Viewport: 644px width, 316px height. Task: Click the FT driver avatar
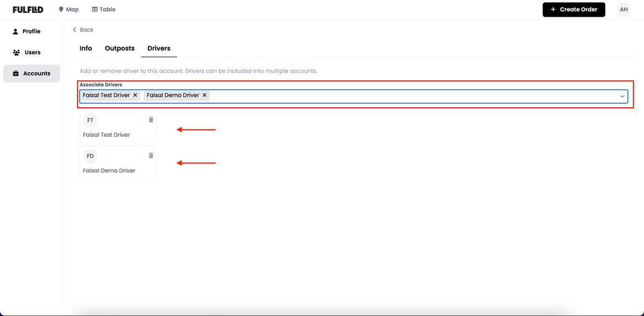[x=90, y=120]
